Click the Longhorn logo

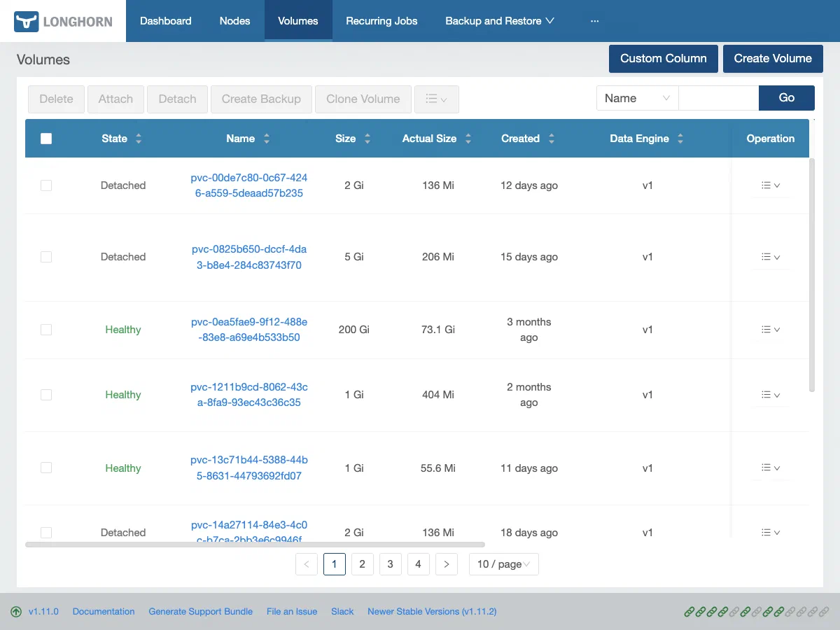pyautogui.click(x=63, y=21)
